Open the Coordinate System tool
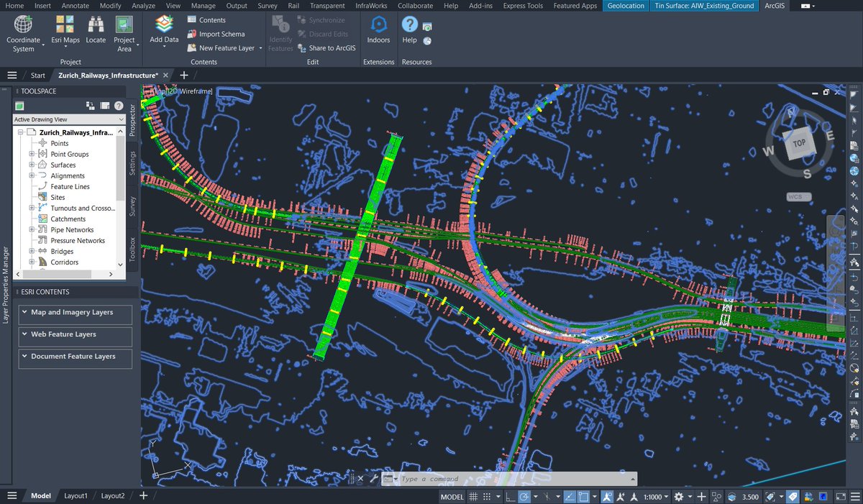 (24, 32)
